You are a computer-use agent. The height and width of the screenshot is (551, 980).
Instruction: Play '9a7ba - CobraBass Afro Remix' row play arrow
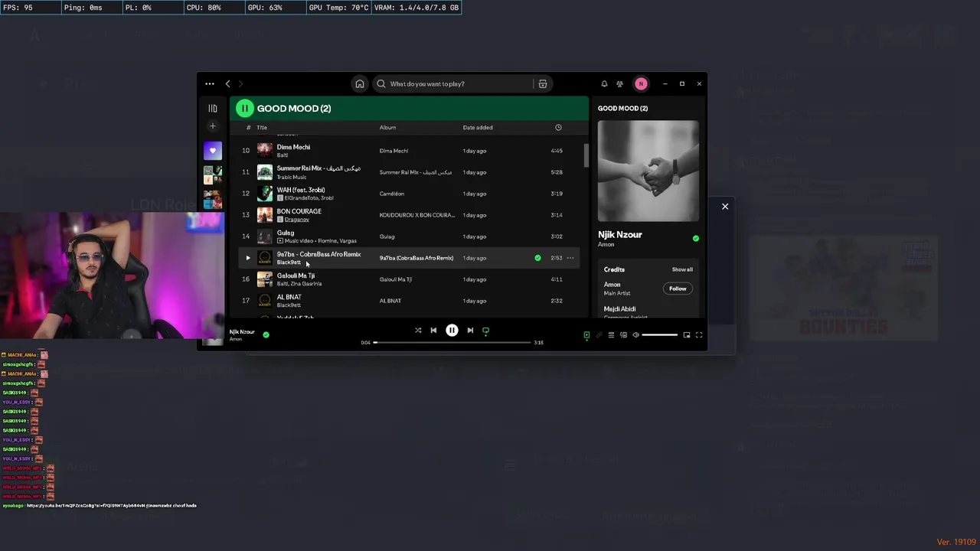click(x=248, y=258)
